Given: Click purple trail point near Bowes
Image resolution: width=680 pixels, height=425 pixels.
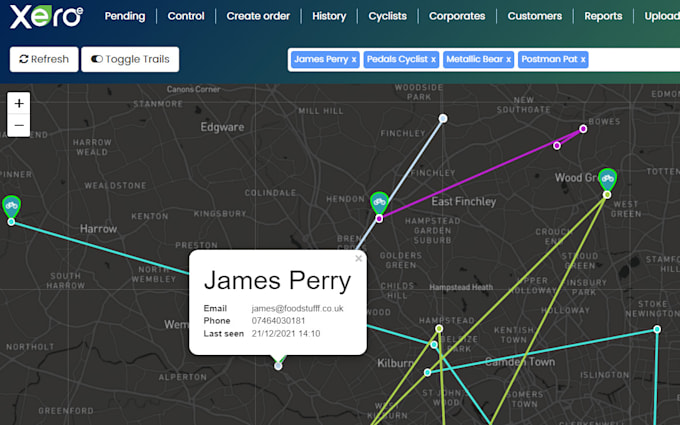Looking at the screenshot, I should point(583,129).
